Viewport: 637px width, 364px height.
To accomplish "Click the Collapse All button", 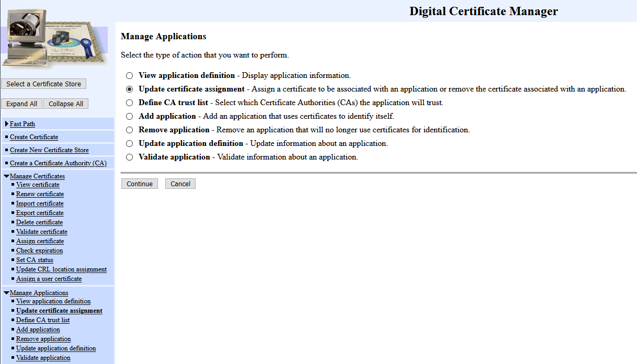I will 66,104.
